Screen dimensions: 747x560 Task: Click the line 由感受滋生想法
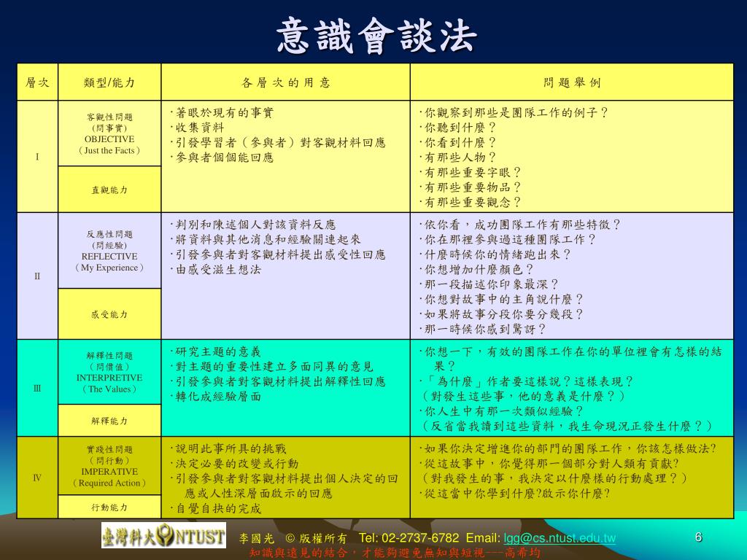tap(215, 269)
